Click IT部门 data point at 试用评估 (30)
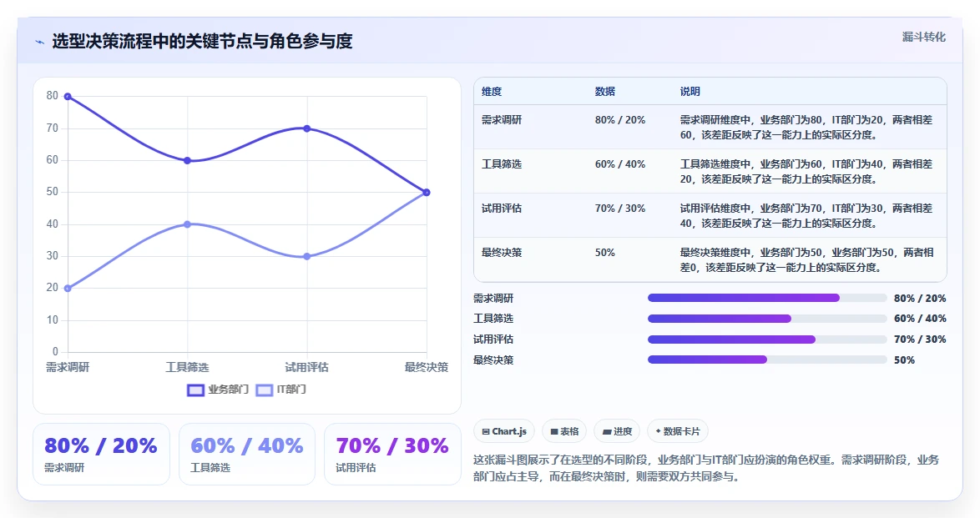 coord(307,256)
